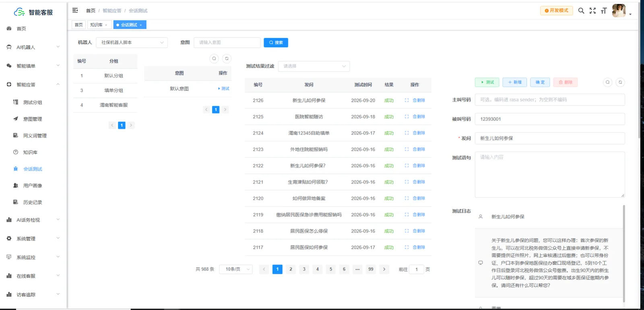Open 测试分组 menu item
Viewport: 644px width, 310px height.
[33, 102]
